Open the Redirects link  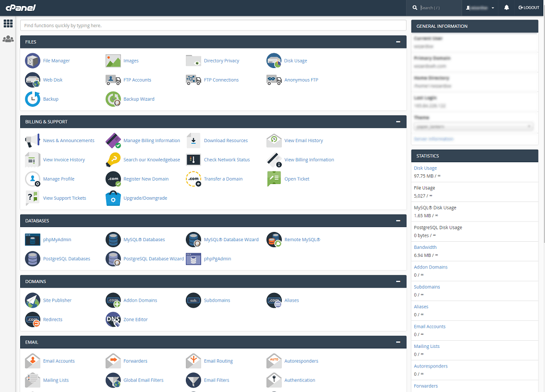pyautogui.click(x=53, y=320)
